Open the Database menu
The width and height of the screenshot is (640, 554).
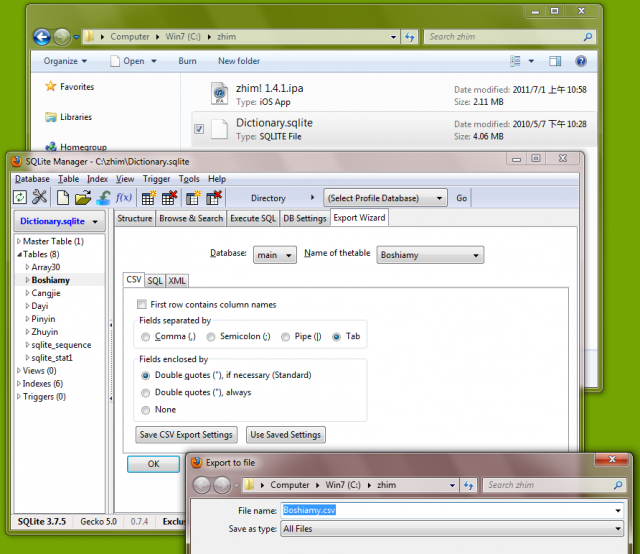(32, 179)
